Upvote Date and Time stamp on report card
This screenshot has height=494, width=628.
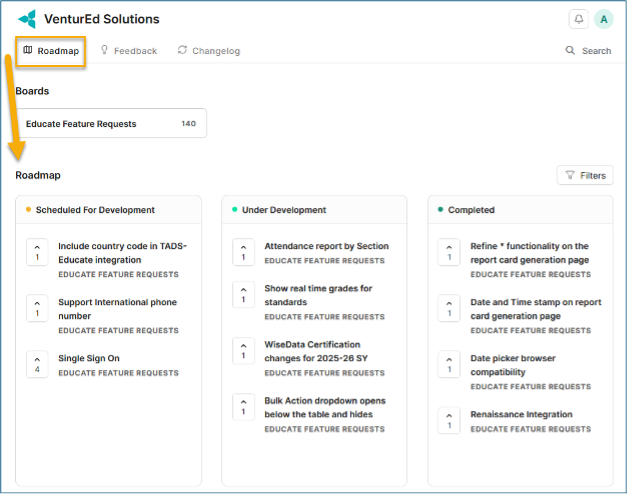pyautogui.click(x=449, y=308)
